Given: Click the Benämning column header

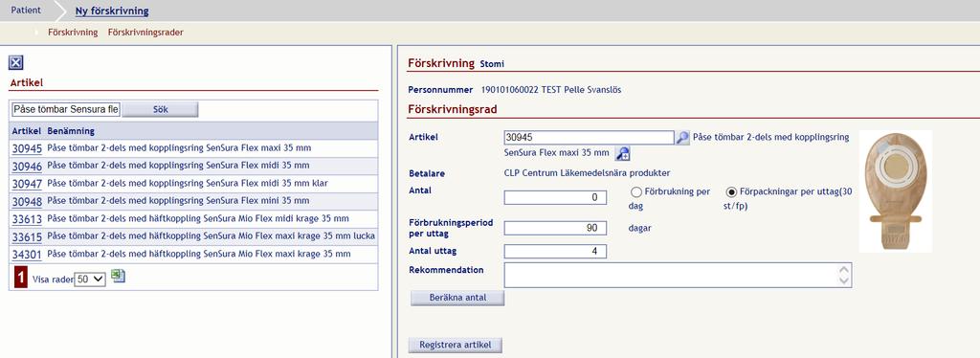Looking at the screenshot, I should pyautogui.click(x=71, y=131).
